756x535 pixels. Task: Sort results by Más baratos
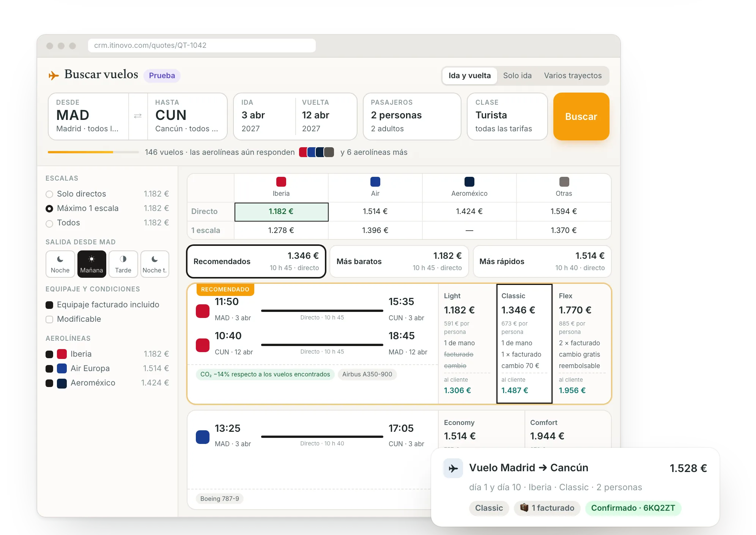click(399, 261)
